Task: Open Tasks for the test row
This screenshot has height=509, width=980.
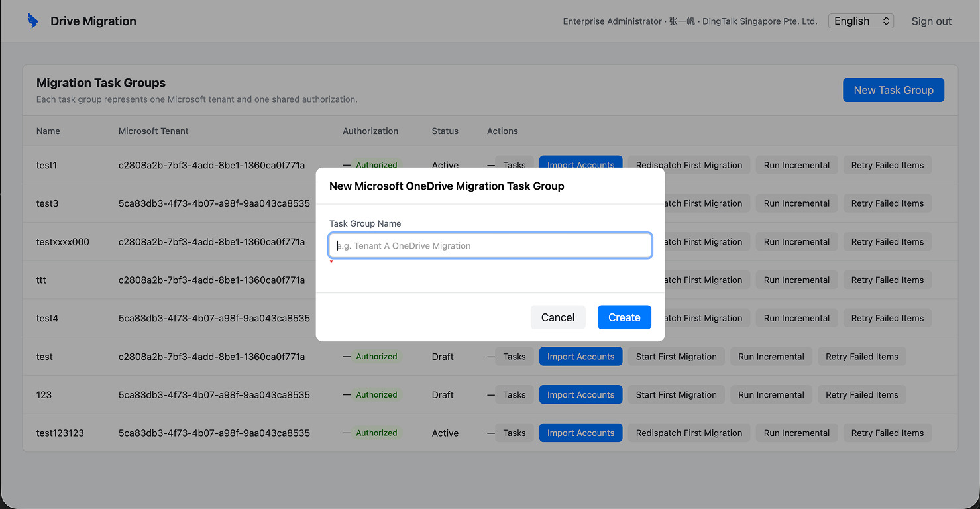Action: (x=514, y=357)
